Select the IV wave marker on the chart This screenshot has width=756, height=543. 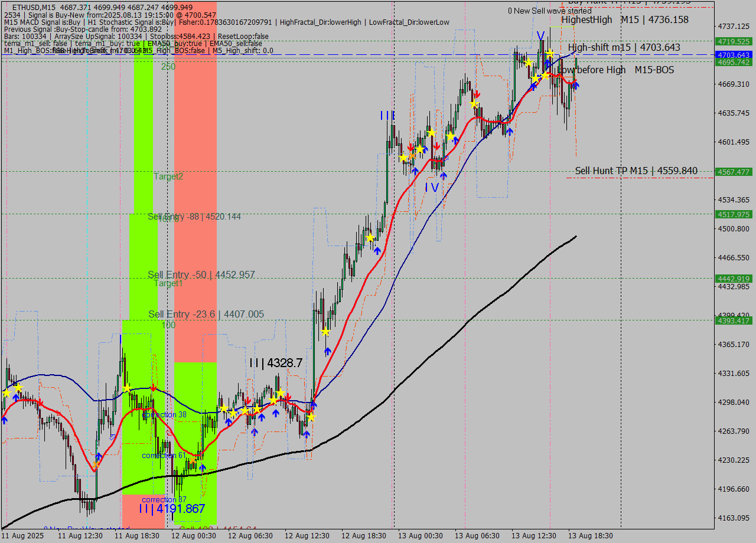(x=432, y=187)
